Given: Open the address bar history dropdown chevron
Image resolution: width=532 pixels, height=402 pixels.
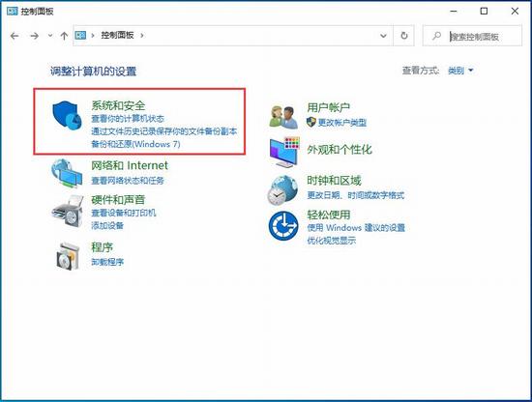Looking at the screenshot, I should (x=383, y=36).
